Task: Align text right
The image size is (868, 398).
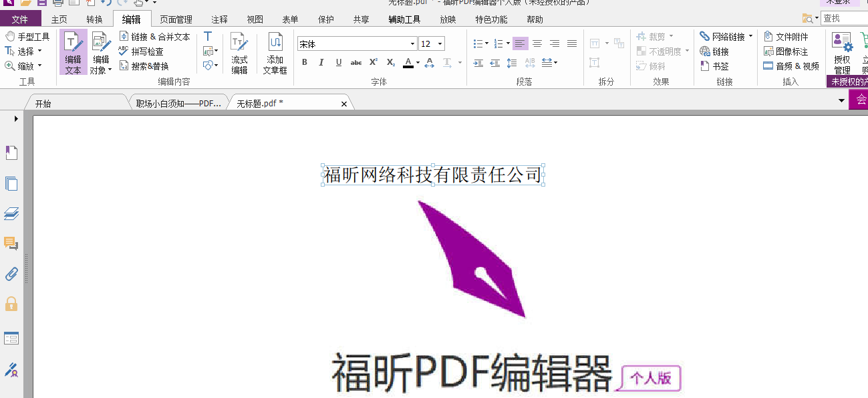Action: [x=555, y=43]
